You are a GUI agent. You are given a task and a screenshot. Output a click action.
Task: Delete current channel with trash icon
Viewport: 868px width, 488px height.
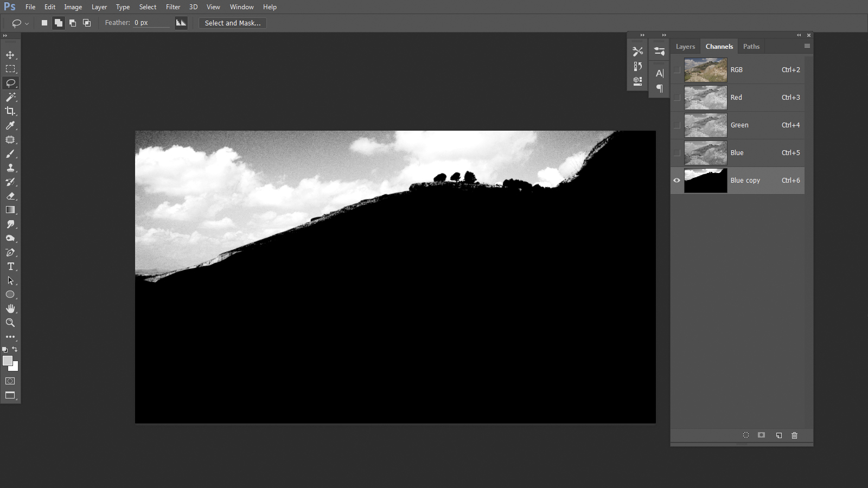pos(794,435)
